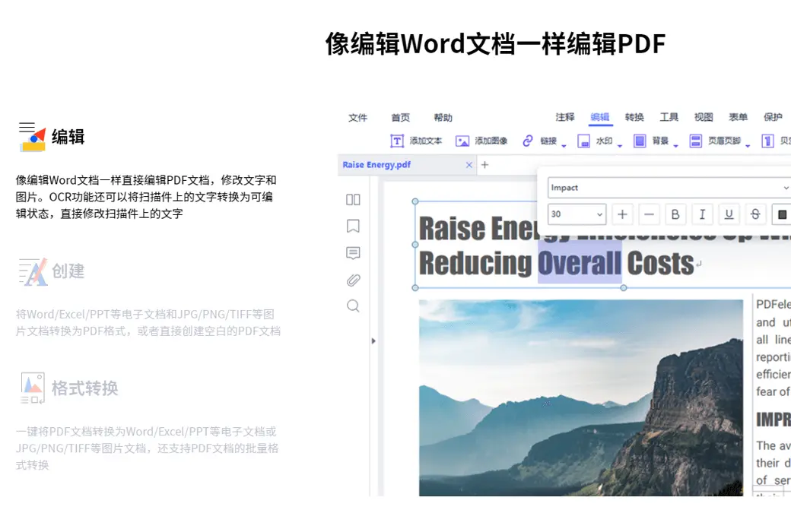Click the 格式转换 section heading
Screen dimensions: 791x532
click(x=84, y=388)
